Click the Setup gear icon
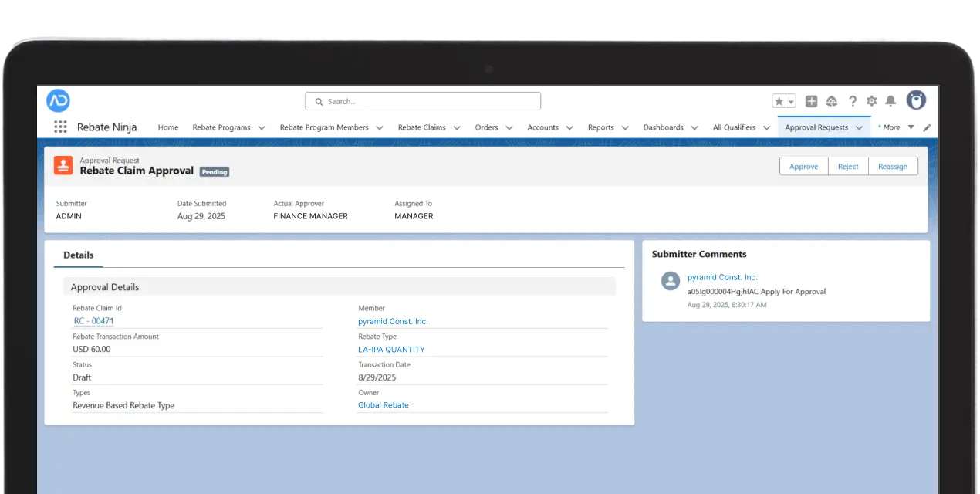Viewport: 980px width, 494px height. point(871,100)
